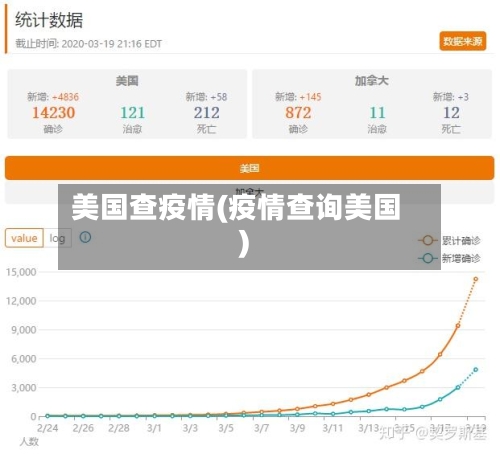The image size is (500, 454).
Task: Click the 3/9 x-axis date label
Action: (x=297, y=428)
